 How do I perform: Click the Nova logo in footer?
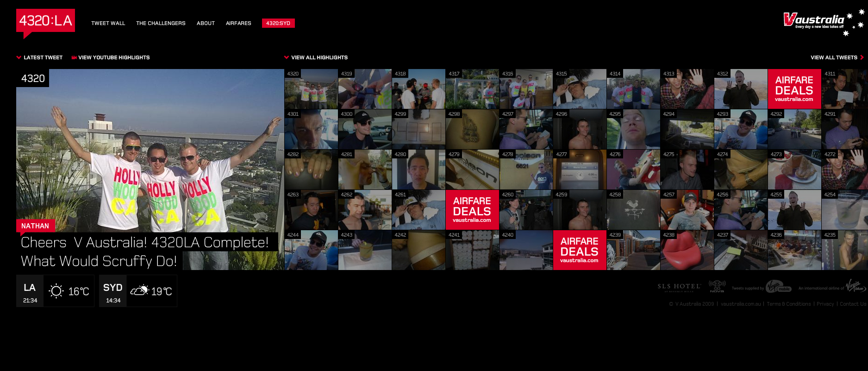[717, 286]
